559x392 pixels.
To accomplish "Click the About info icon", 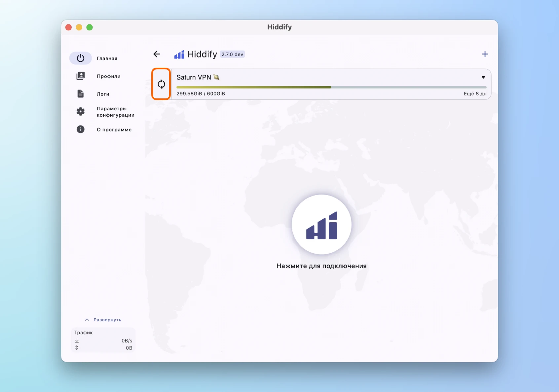I will 80,129.
